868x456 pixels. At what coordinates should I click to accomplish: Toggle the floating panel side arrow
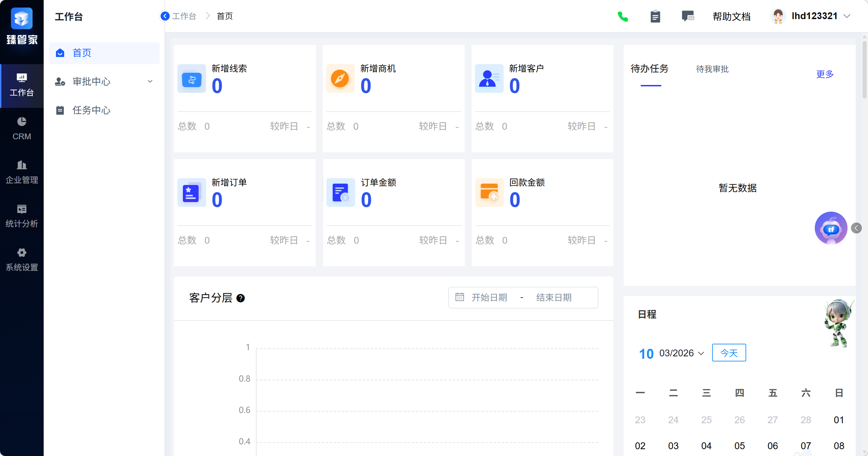[856, 228]
